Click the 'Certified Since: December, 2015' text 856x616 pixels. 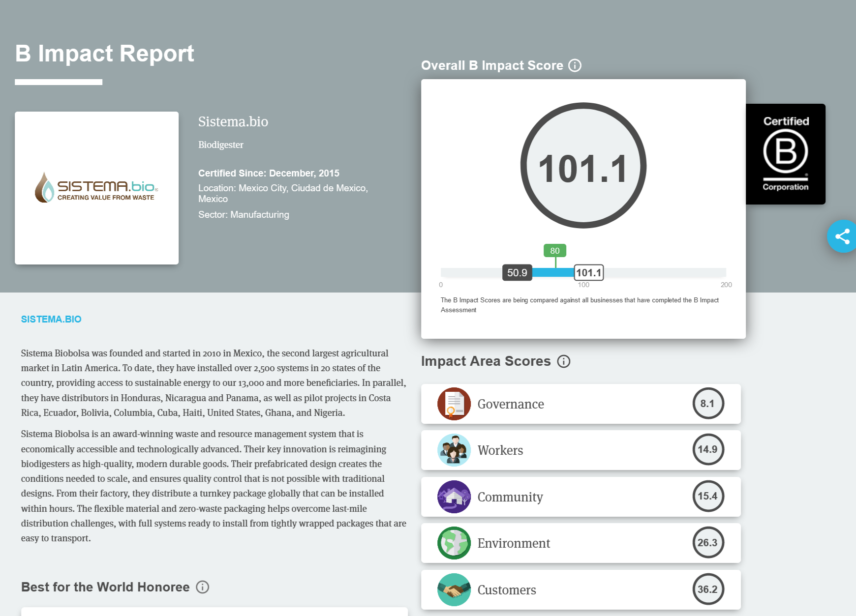point(269,173)
